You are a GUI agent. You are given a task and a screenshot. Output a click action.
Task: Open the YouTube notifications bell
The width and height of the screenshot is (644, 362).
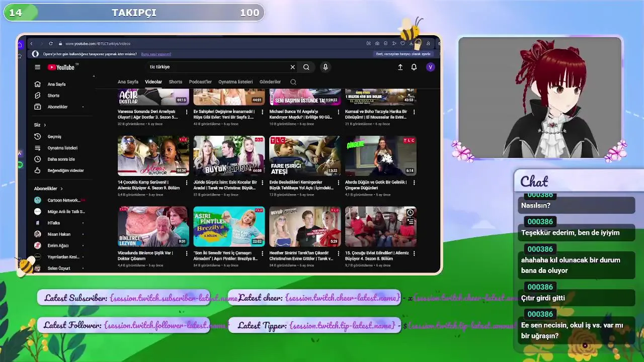pos(414,67)
